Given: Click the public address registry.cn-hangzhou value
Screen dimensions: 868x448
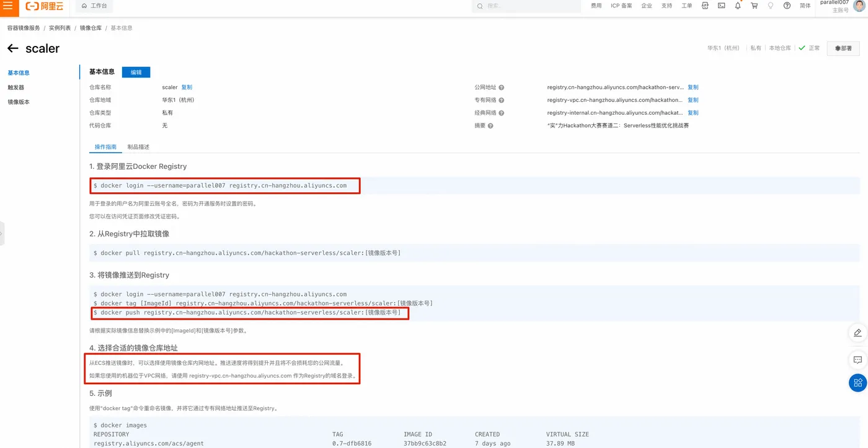Looking at the screenshot, I should (x=615, y=87).
